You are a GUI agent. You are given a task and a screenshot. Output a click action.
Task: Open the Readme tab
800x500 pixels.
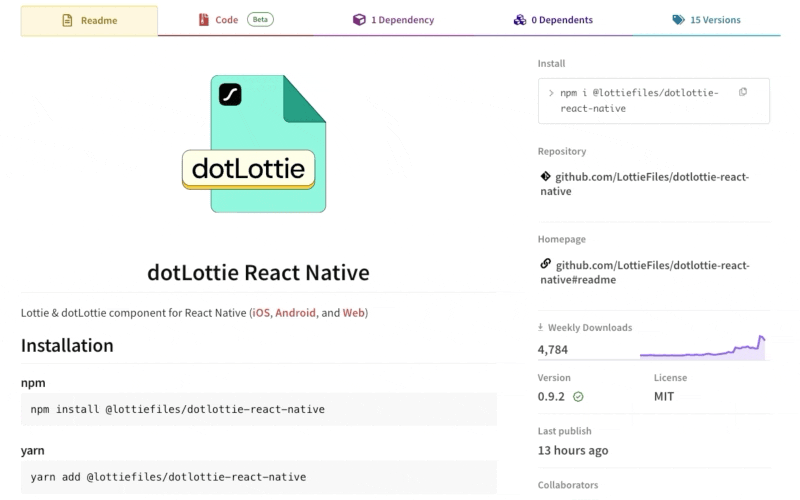89,20
